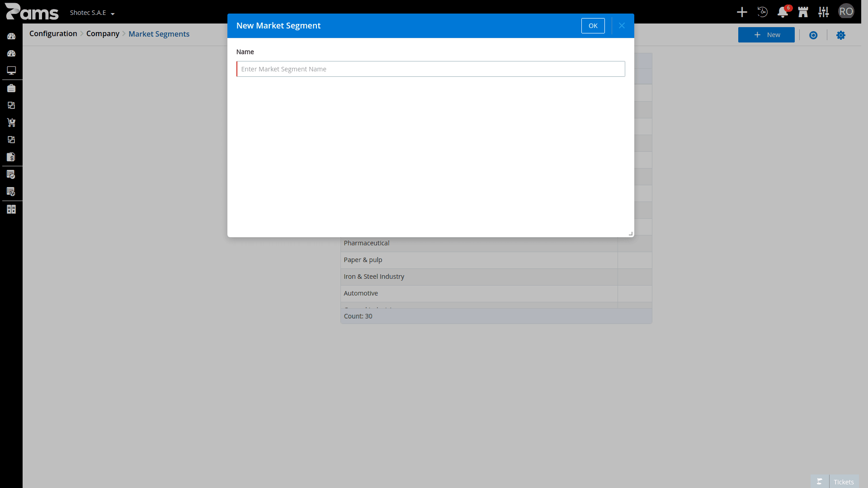Viewport: 868px width, 488px height.
Task: Open the sliders settings icon in header
Action: click(824, 12)
